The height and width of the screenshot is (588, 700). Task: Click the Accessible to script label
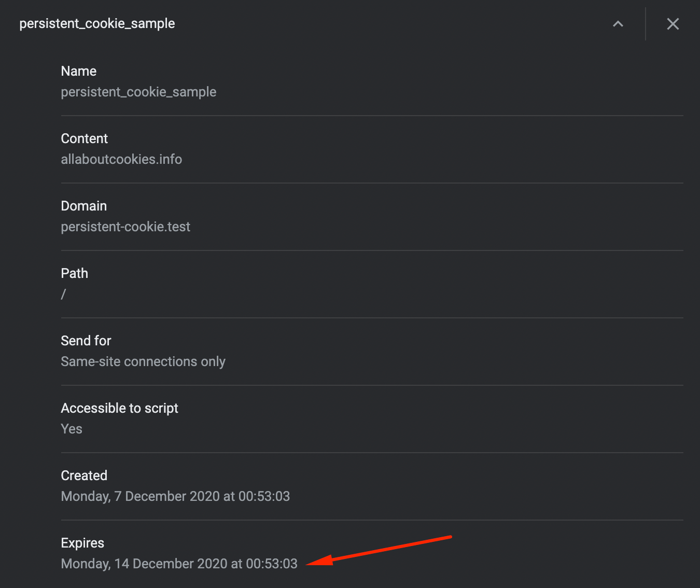(120, 408)
